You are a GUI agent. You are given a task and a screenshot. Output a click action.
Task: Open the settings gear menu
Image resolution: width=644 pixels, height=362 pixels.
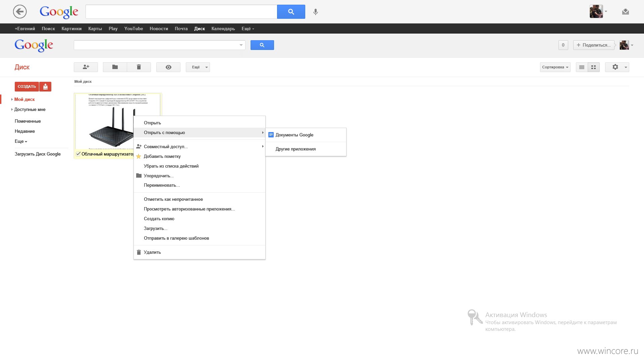[x=617, y=67]
